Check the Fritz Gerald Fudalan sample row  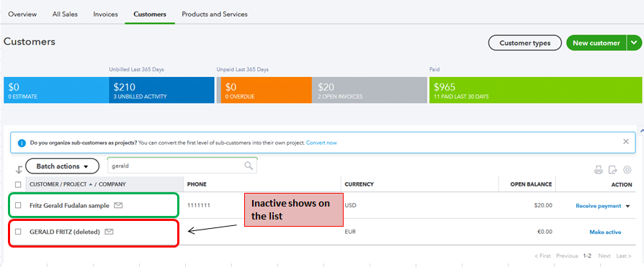coord(18,206)
